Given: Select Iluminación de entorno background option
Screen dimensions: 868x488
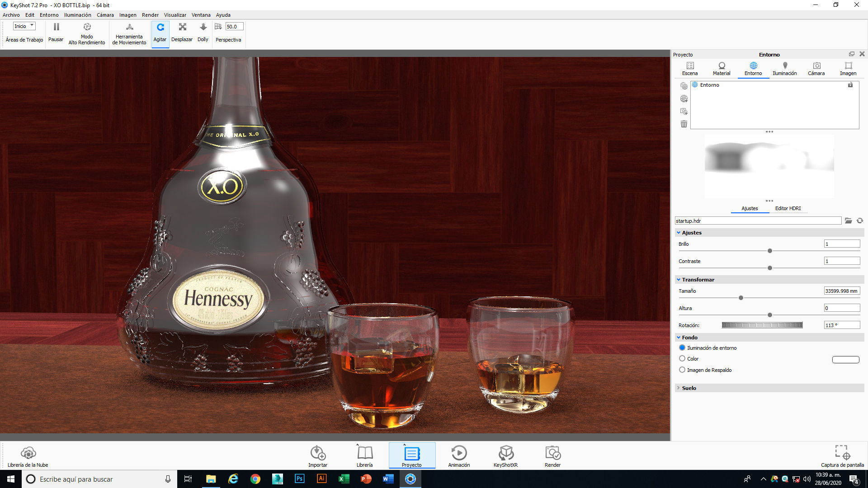Looking at the screenshot, I should (682, 348).
